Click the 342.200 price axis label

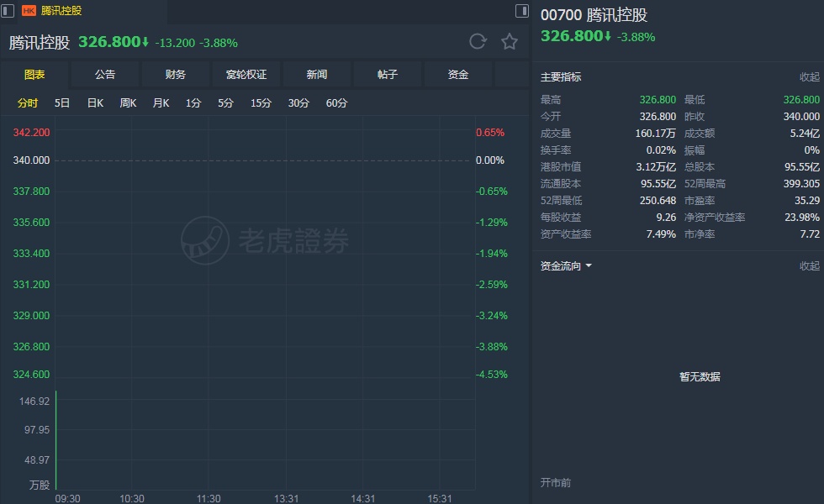point(32,133)
